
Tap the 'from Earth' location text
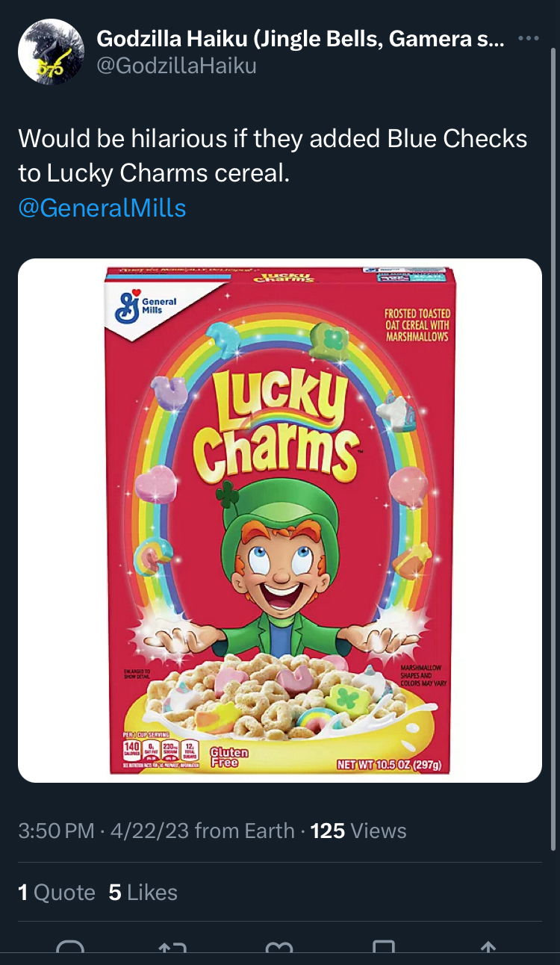(x=245, y=831)
